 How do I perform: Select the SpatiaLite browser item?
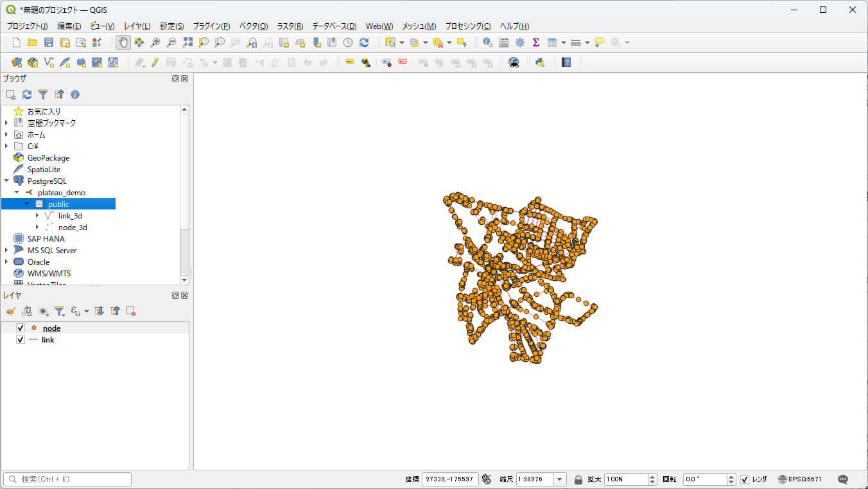(44, 169)
